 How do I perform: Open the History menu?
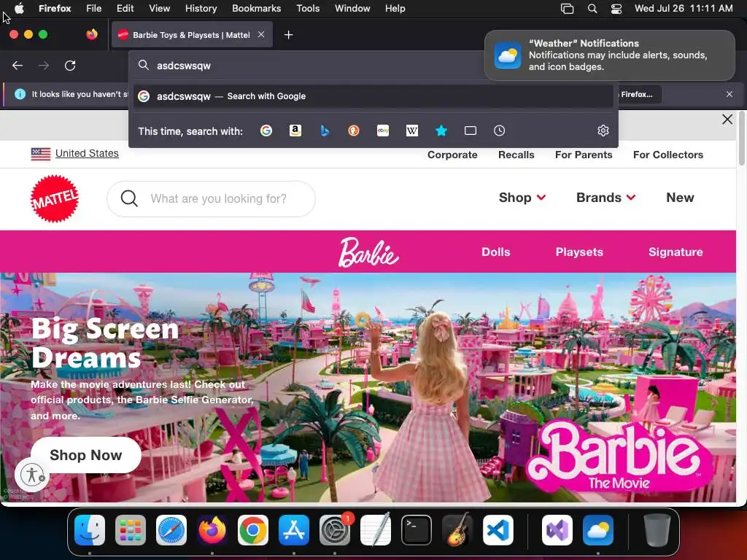click(201, 9)
